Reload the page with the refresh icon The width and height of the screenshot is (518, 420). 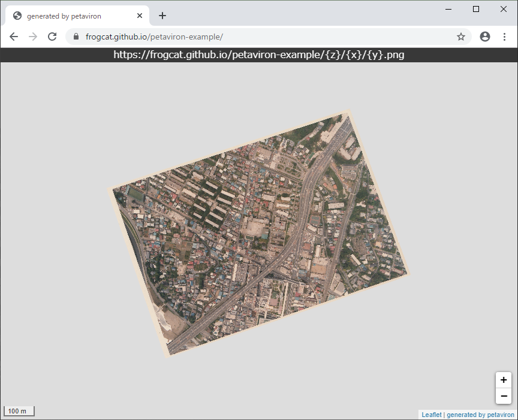tap(52, 37)
